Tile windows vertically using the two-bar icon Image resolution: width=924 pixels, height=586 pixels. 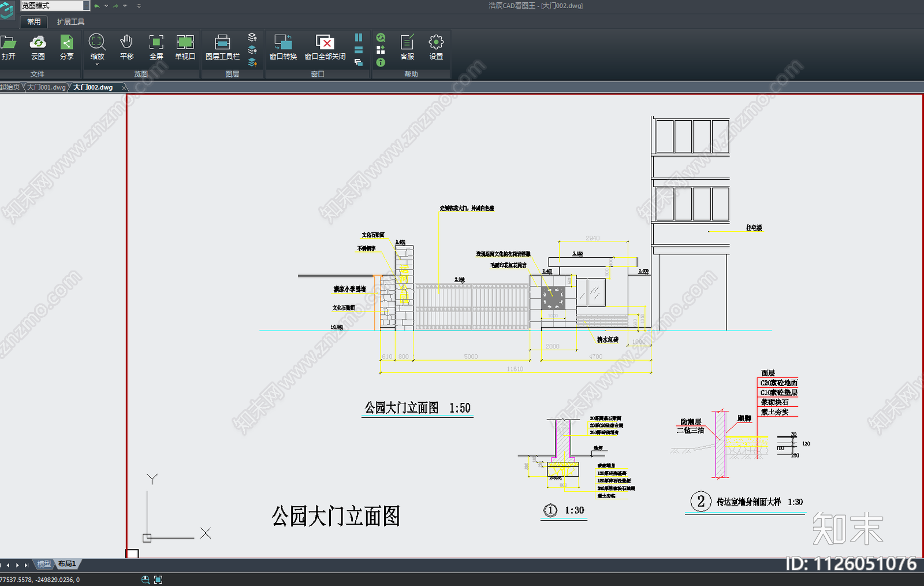359,38
